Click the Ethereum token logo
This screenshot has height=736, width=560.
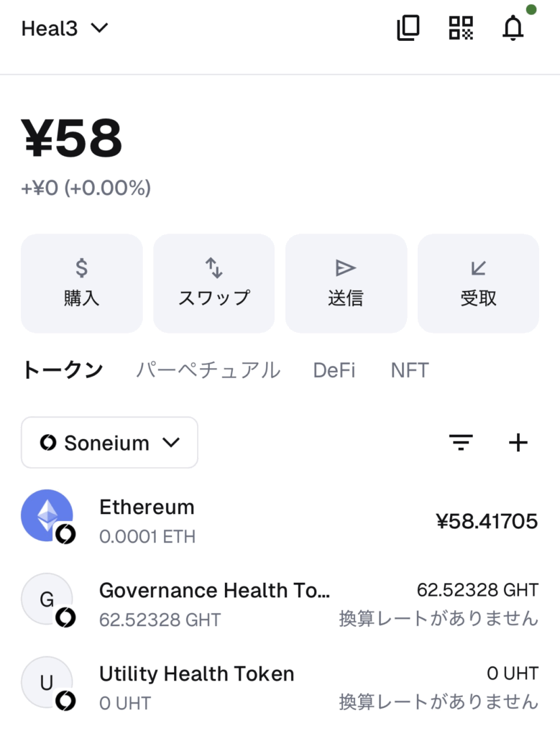(47, 516)
